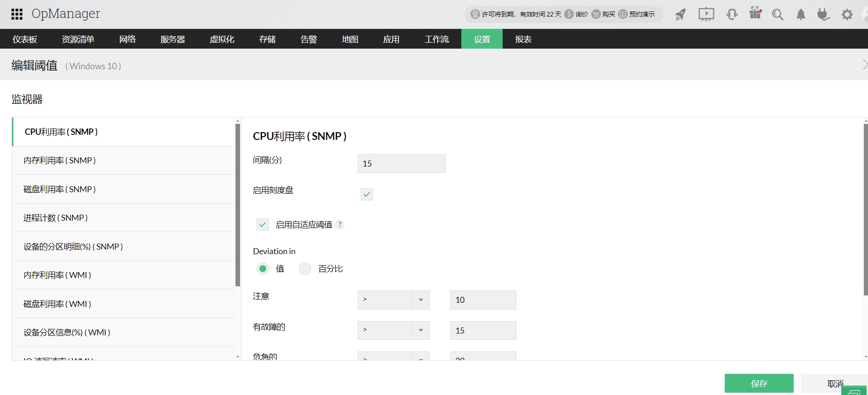Save threshold with 保存 button
Viewport: 868px width, 395px height.
click(x=759, y=384)
